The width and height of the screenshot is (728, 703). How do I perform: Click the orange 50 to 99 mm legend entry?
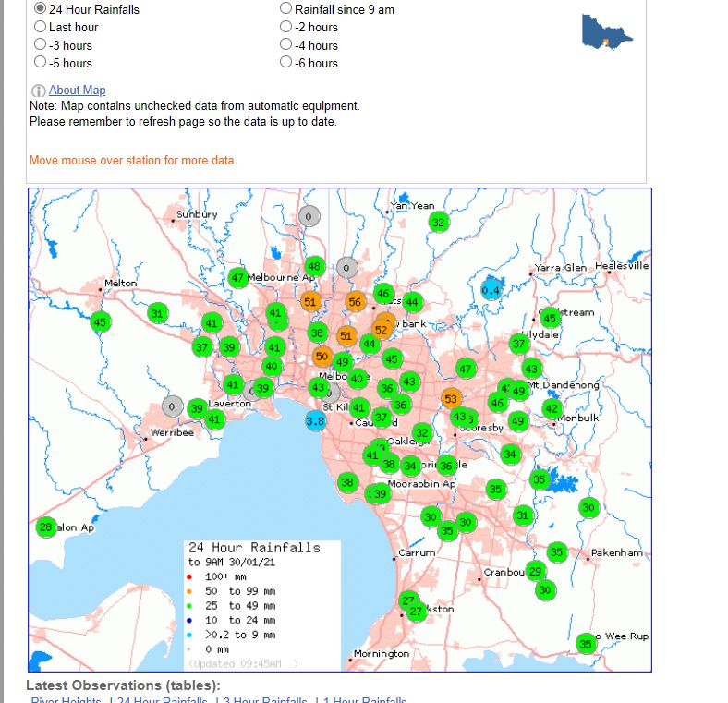231,591
